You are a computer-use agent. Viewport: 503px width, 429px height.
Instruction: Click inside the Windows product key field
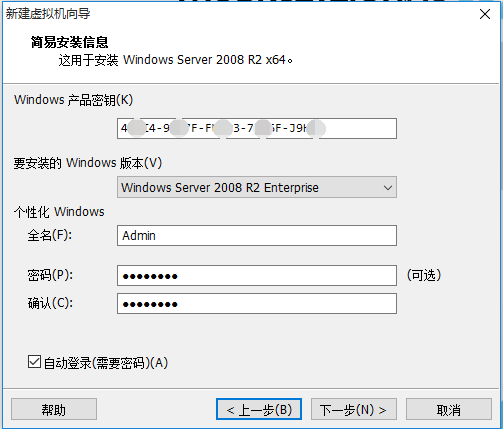click(x=257, y=128)
